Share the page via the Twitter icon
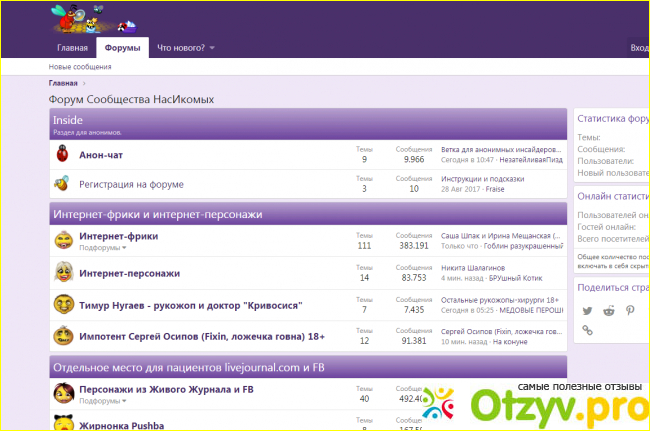 click(x=587, y=311)
